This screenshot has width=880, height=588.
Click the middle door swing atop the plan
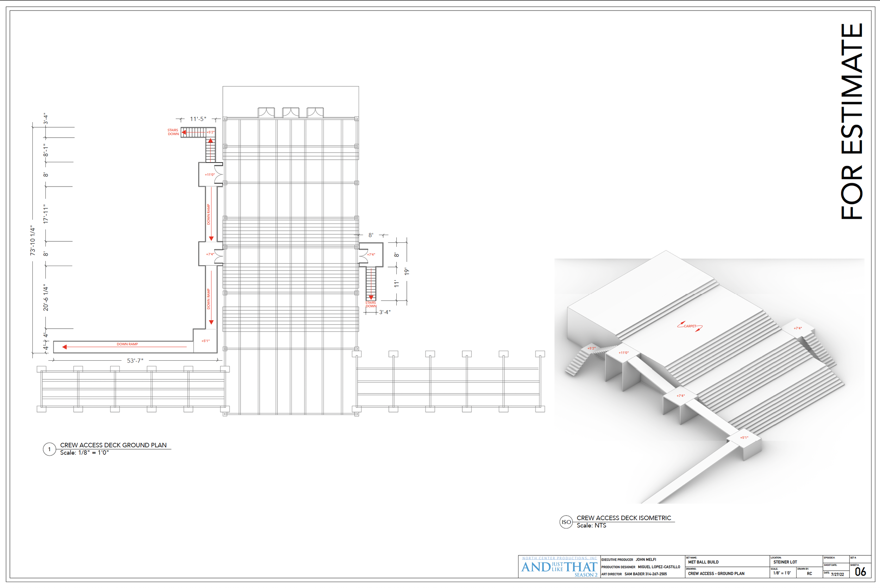291,112
